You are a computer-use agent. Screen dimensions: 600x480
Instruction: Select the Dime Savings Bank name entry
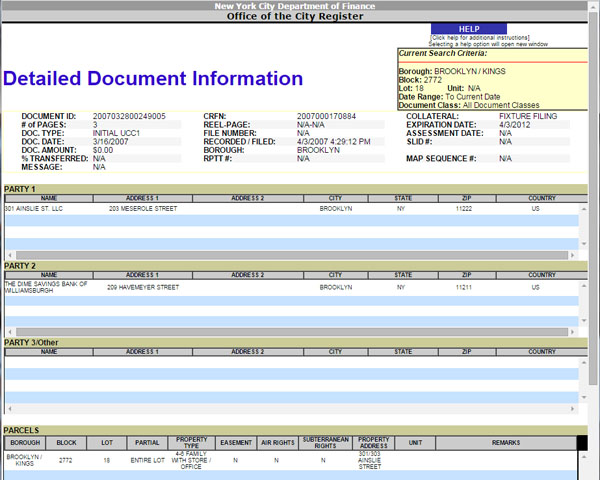click(x=46, y=287)
